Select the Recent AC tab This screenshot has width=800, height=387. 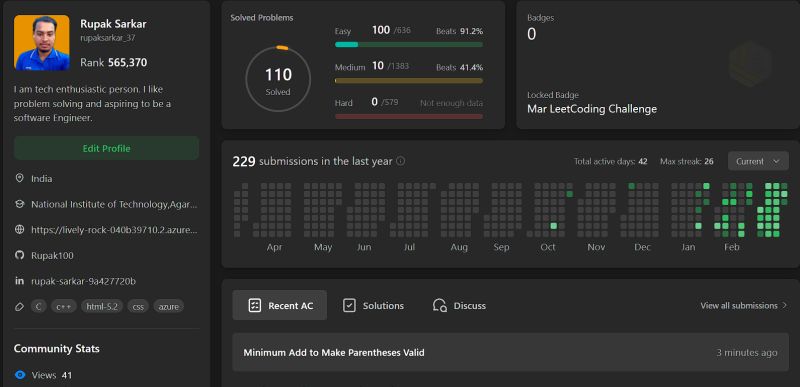coord(280,305)
